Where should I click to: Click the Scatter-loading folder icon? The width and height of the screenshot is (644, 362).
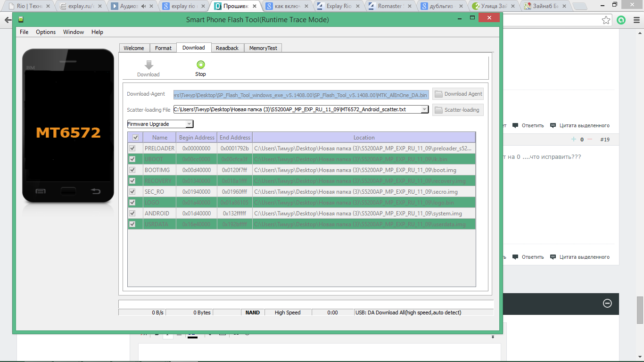438,110
